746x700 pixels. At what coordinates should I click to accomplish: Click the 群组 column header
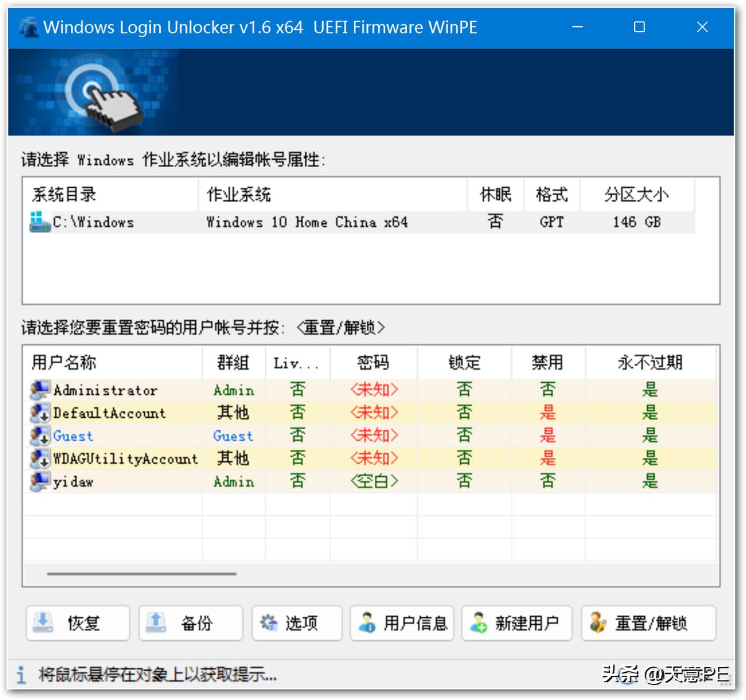point(234,362)
